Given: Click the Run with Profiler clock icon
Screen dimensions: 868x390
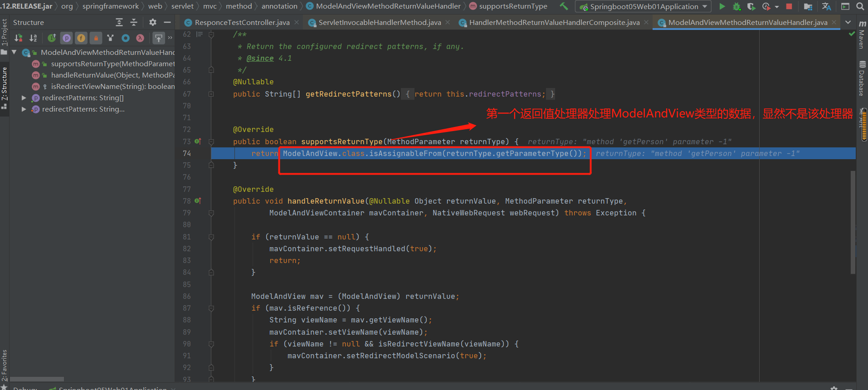Looking at the screenshot, I should click(766, 6).
